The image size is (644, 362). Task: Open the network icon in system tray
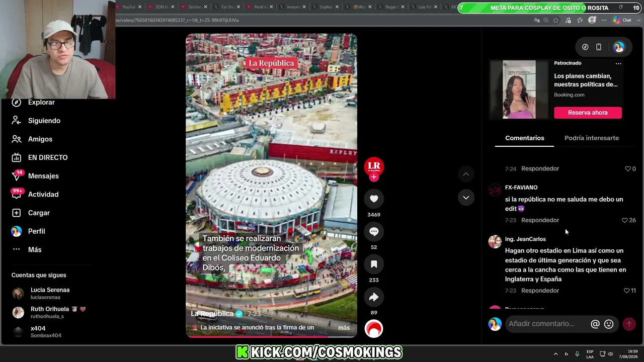(x=601, y=354)
